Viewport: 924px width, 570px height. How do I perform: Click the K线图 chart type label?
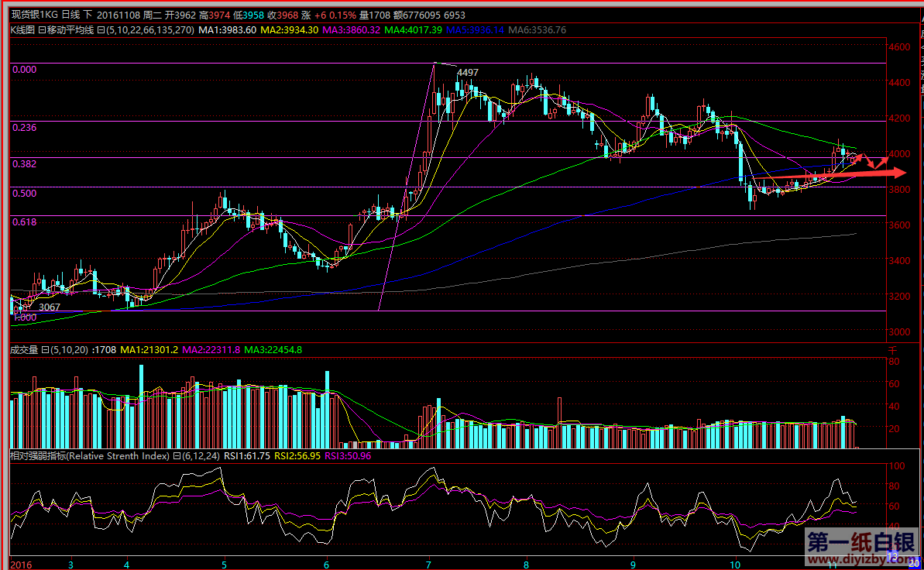[x=22, y=30]
